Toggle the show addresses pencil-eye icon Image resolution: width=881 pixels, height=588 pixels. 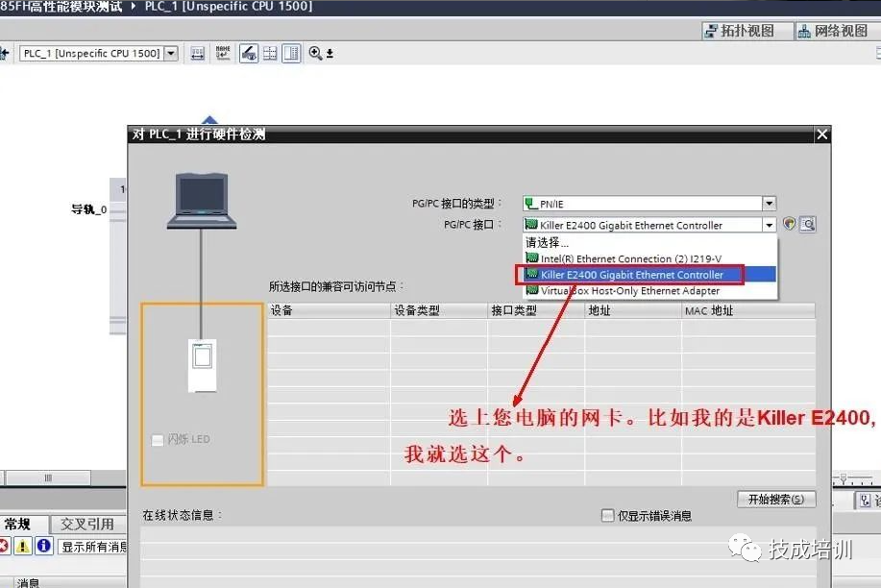click(249, 54)
